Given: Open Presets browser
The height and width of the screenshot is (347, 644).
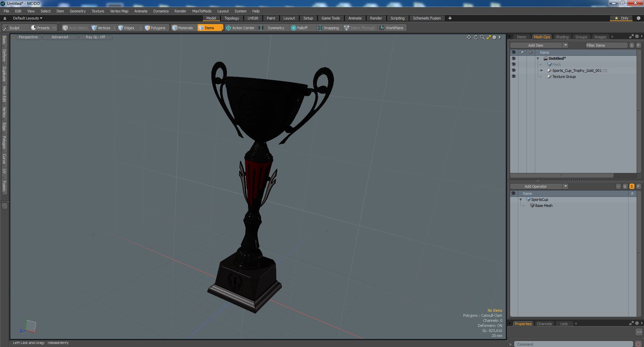Looking at the screenshot, I should (43, 28).
